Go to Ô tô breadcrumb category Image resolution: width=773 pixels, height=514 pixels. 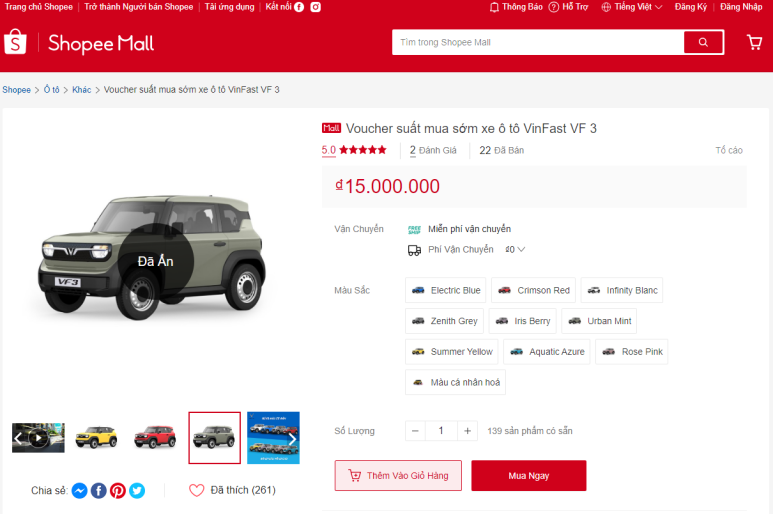[x=51, y=90]
